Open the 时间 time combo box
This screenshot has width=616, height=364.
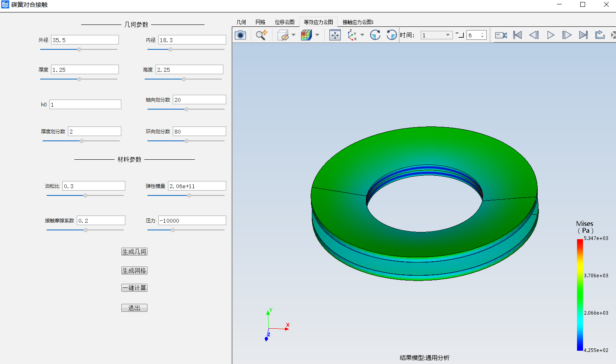point(436,35)
